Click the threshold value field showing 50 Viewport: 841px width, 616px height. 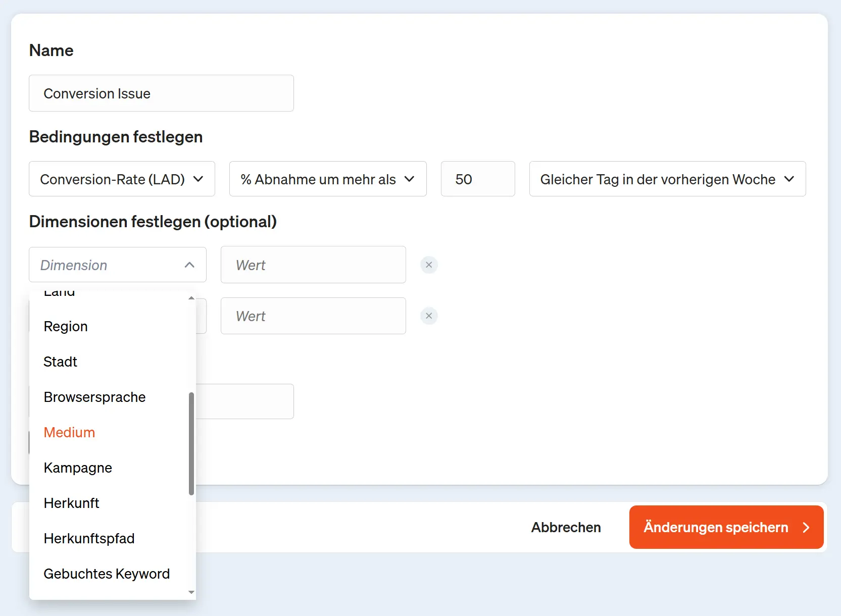coord(477,179)
